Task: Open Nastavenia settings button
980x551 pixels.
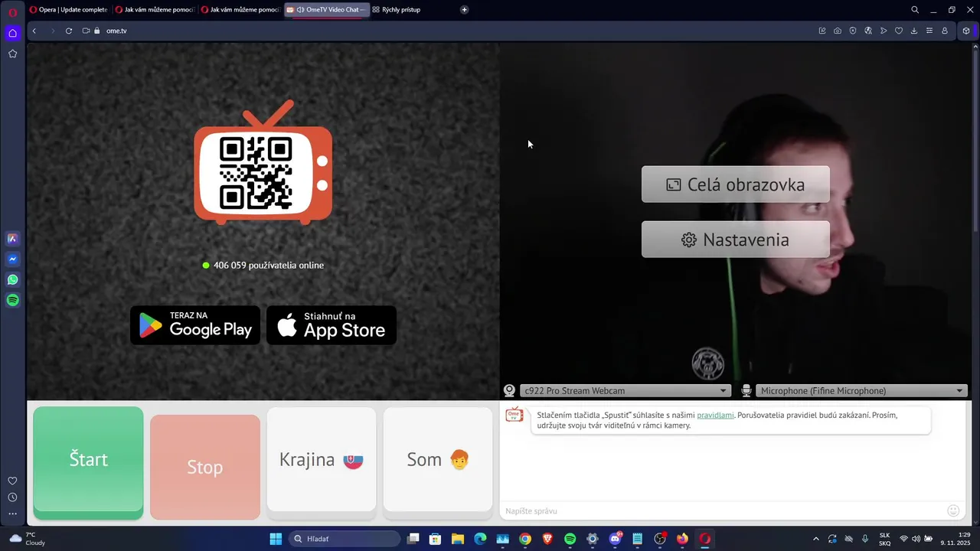Action: click(x=736, y=240)
